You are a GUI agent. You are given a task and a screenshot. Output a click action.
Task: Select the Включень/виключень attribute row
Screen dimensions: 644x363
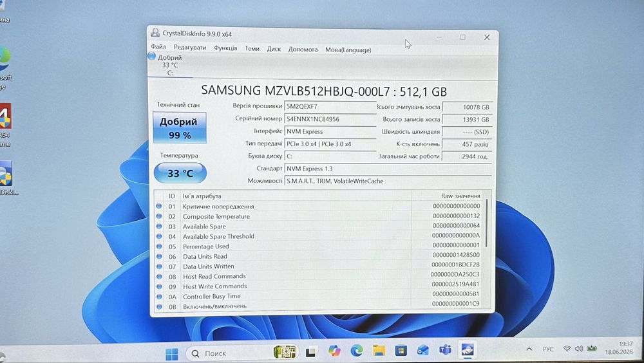(x=318, y=306)
